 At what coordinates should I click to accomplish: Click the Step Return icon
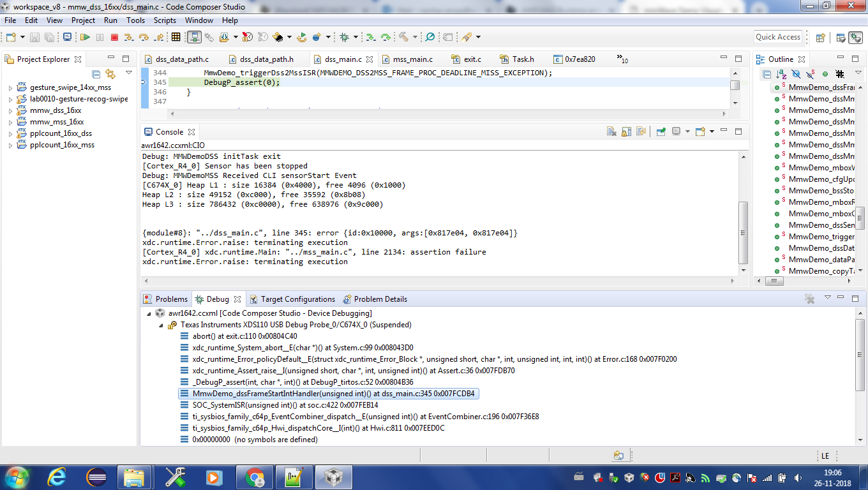point(159,38)
